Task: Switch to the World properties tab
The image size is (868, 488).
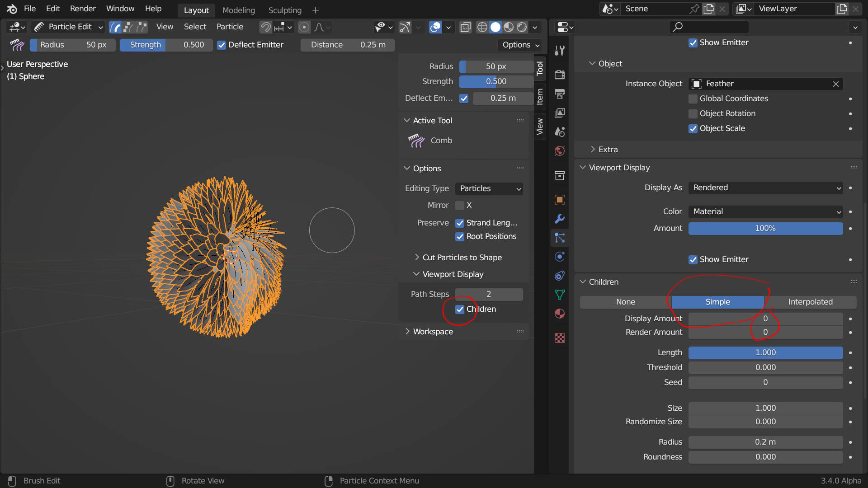Action: 559,151
